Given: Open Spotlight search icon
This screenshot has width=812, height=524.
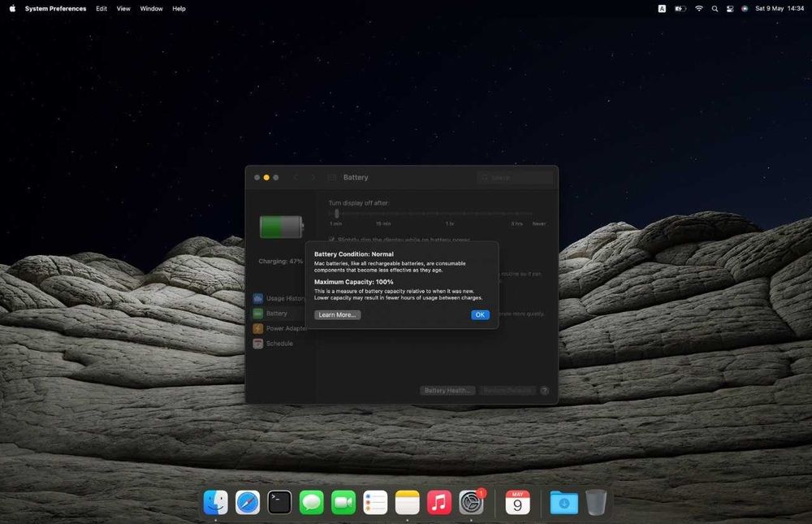Looking at the screenshot, I should (x=715, y=8).
